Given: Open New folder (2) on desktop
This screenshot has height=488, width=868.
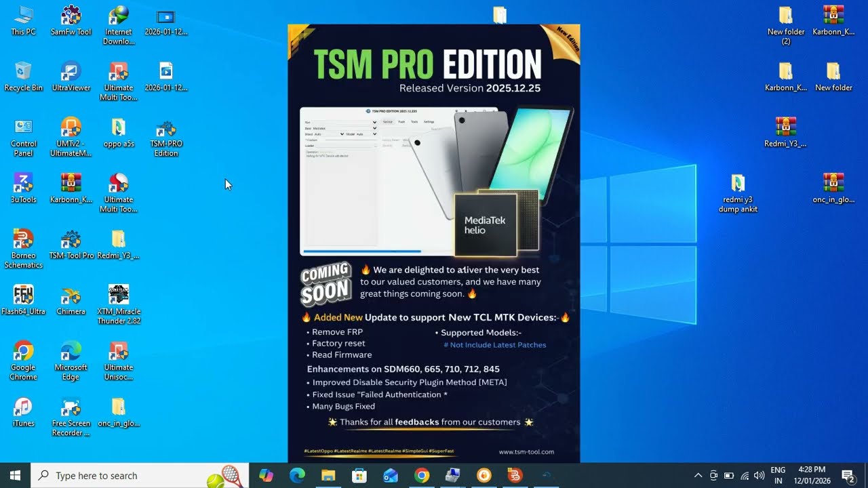Looking at the screenshot, I should point(786,25).
